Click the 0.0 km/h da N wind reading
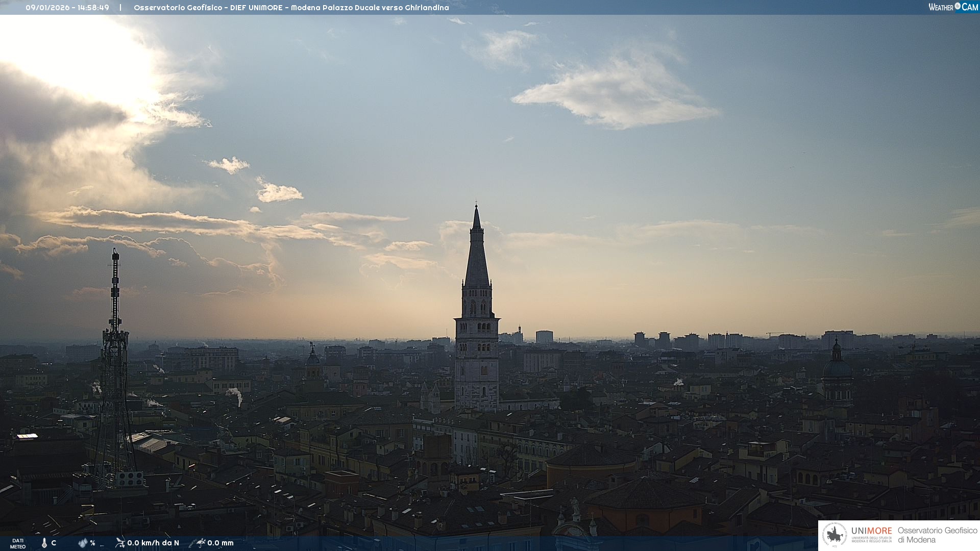This screenshot has width=980, height=551. tap(153, 543)
